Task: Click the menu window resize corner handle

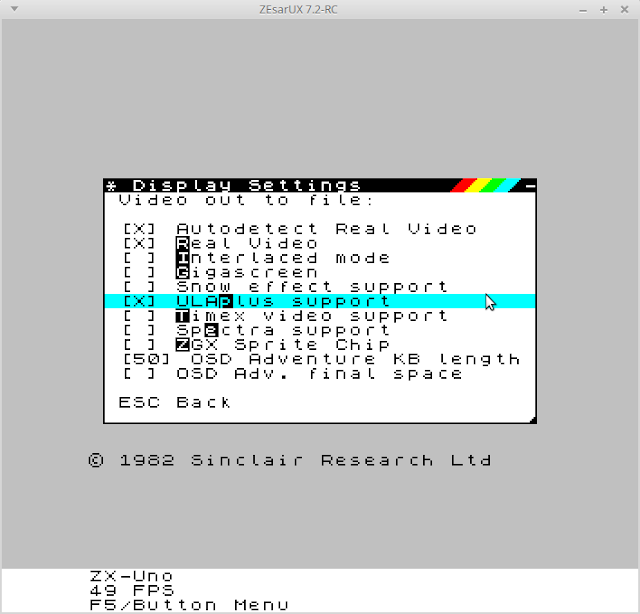Action: (532, 419)
